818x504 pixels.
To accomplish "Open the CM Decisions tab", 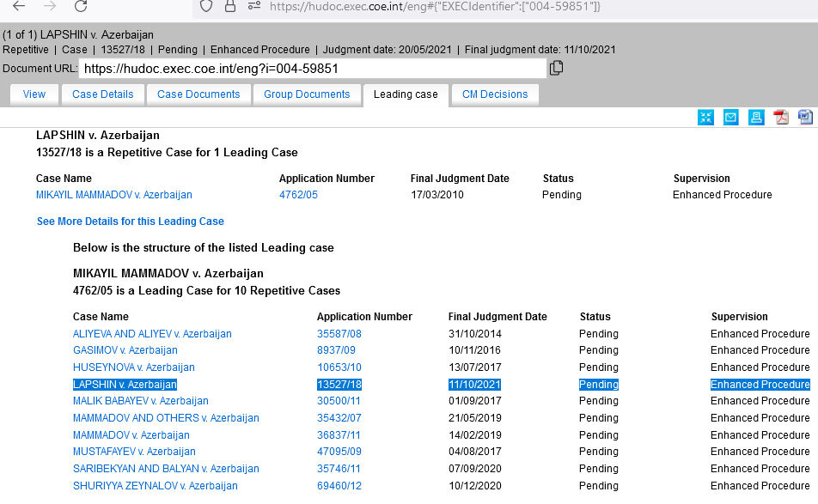I will click(495, 94).
